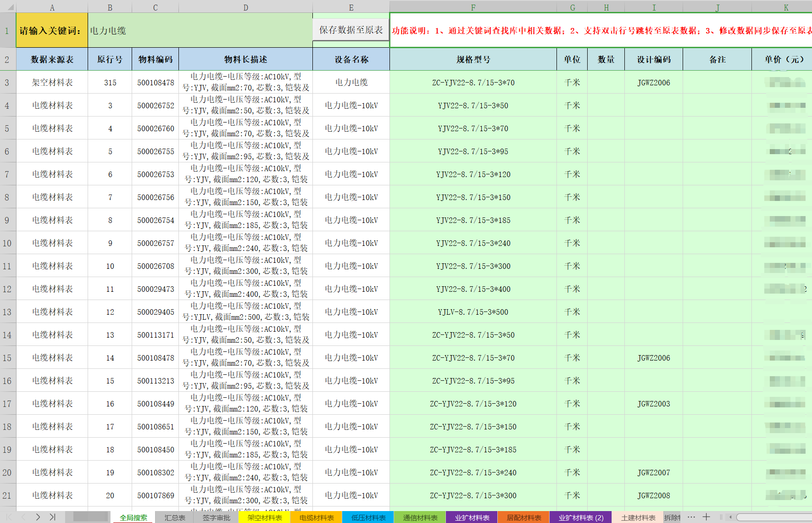Select column D header

(x=246, y=7)
